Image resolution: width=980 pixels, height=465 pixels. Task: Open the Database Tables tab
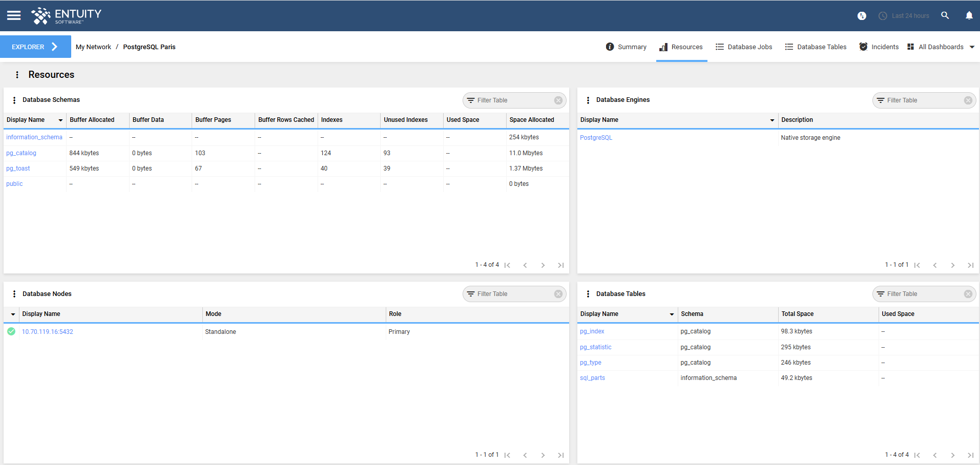tap(816, 47)
